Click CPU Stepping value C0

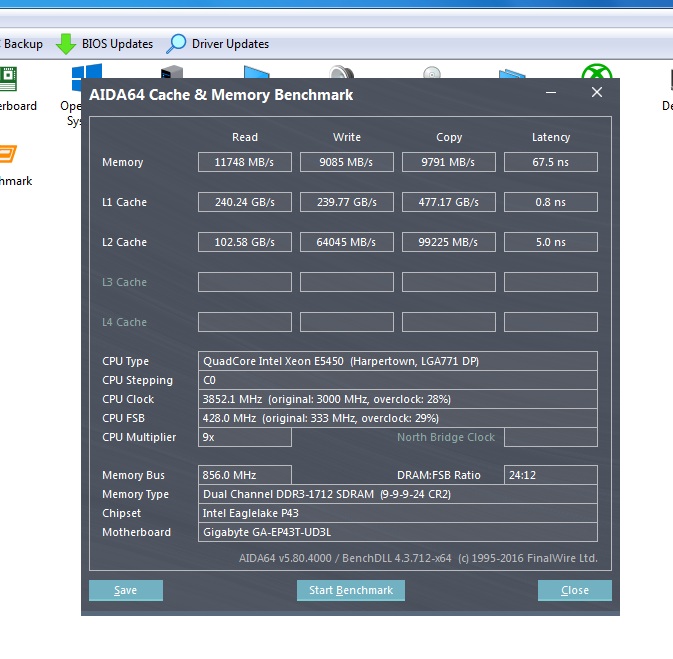pyautogui.click(x=397, y=380)
